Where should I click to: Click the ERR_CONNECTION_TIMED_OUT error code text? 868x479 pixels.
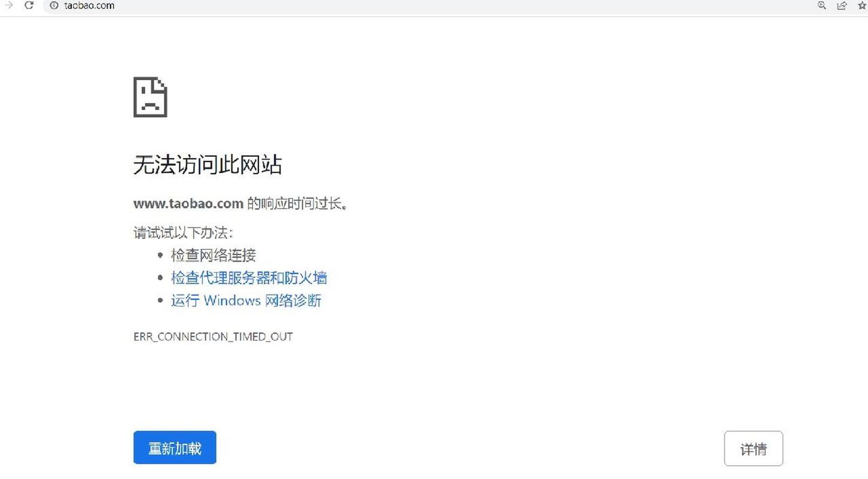[x=213, y=336]
